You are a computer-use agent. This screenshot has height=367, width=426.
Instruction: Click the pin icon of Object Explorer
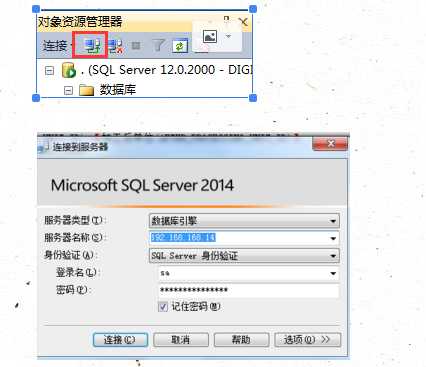226,20
